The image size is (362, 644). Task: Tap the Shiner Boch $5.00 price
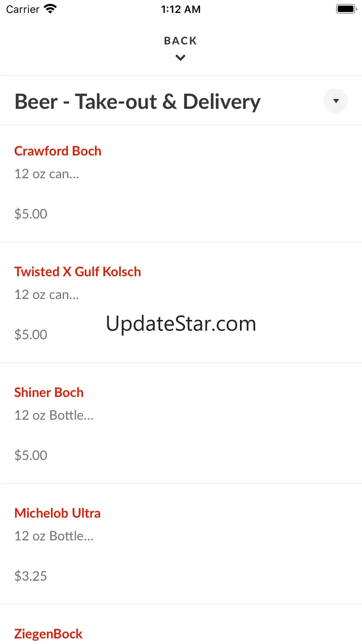point(31,455)
